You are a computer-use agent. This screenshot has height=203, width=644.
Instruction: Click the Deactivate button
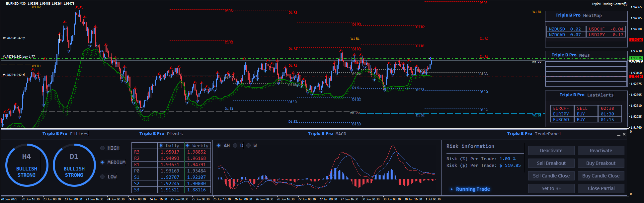point(551,151)
